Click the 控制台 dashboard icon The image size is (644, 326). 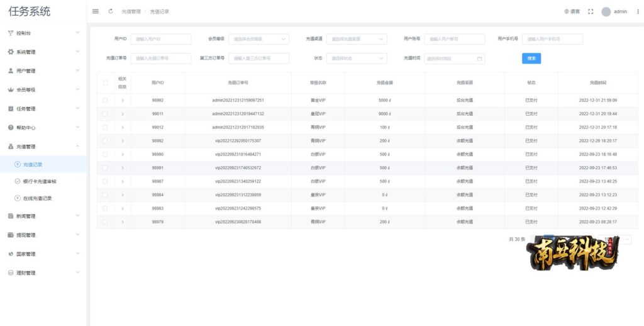[11, 33]
